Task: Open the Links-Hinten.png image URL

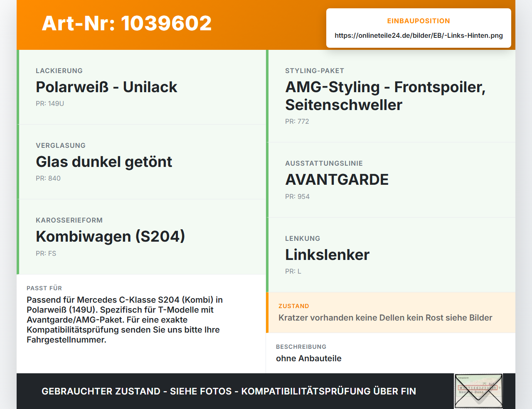Action: (419, 35)
